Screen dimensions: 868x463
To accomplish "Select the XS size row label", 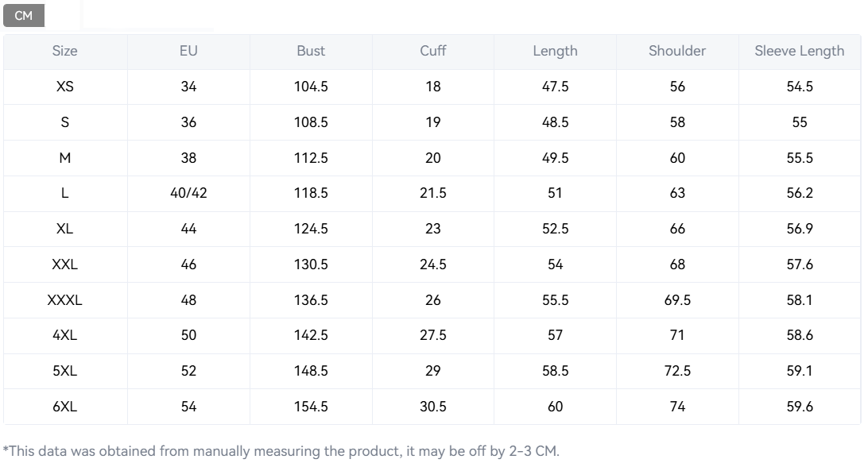I will [65, 87].
